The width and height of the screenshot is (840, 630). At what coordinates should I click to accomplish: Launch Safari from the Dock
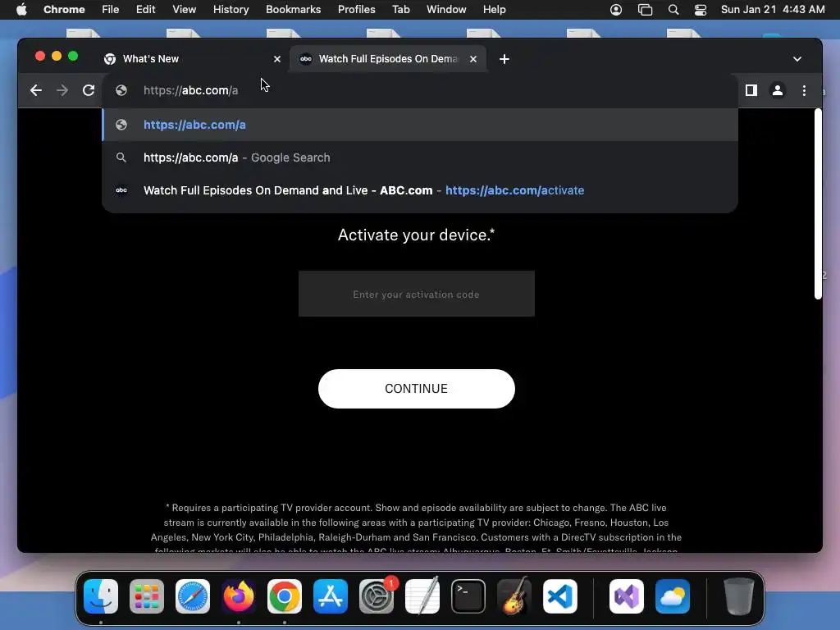[x=193, y=596]
